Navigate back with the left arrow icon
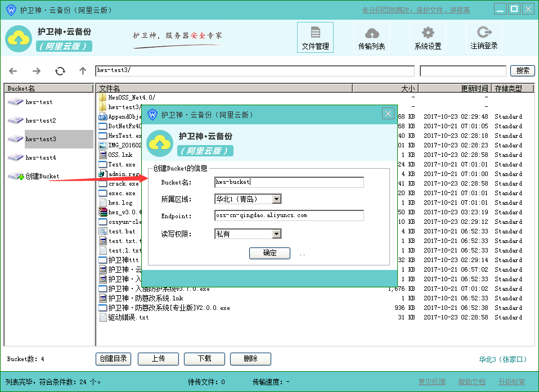The image size is (539, 392). tap(14, 71)
